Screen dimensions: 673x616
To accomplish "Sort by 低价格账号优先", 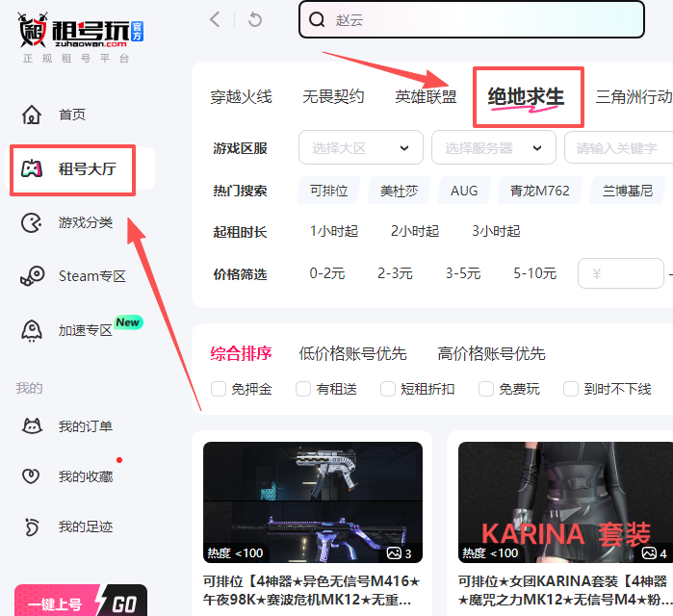I will point(352,354).
